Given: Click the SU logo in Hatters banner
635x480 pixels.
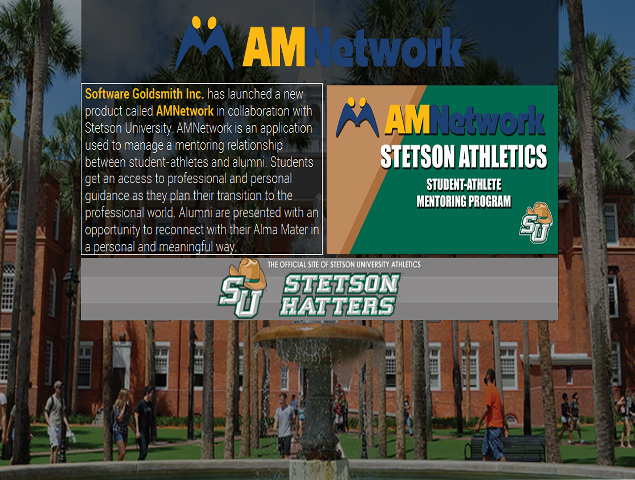Looking at the screenshot, I should click(x=241, y=297).
